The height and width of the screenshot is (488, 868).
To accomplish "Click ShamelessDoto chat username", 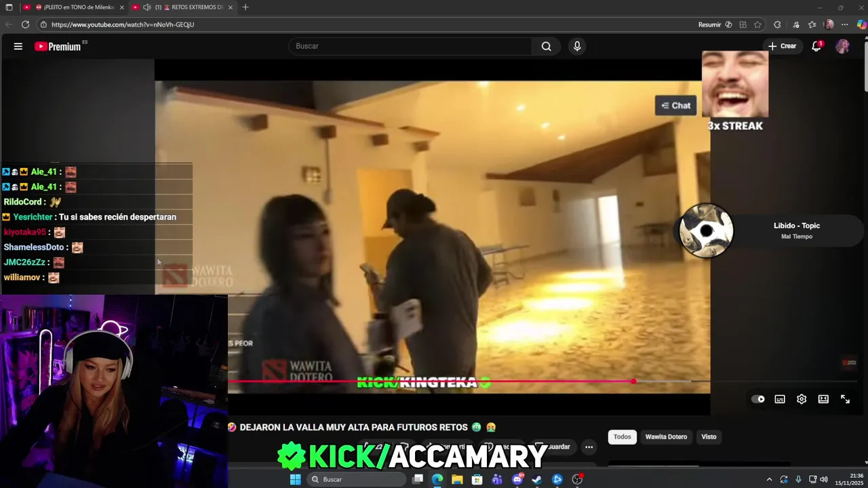I will [x=34, y=247].
